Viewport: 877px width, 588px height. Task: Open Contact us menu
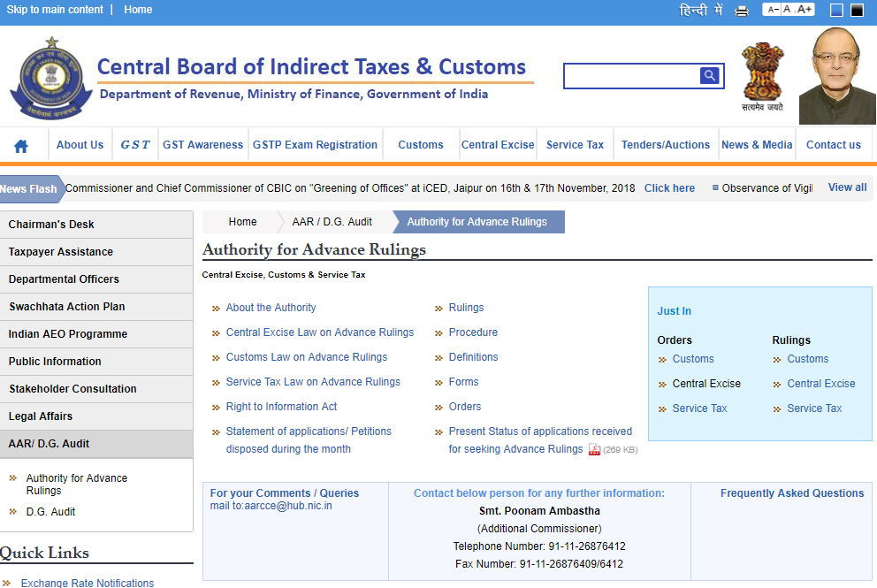click(x=834, y=145)
